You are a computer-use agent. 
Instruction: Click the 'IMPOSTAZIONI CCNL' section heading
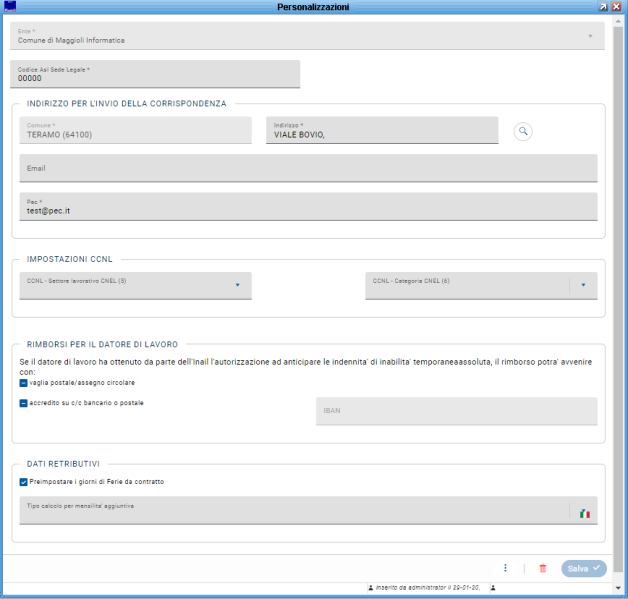pos(70,259)
